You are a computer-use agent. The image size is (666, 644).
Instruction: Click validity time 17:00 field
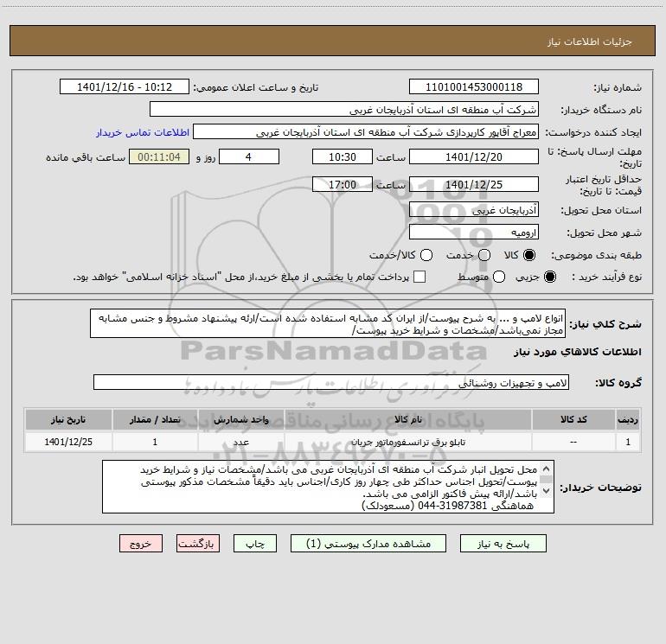(x=343, y=184)
